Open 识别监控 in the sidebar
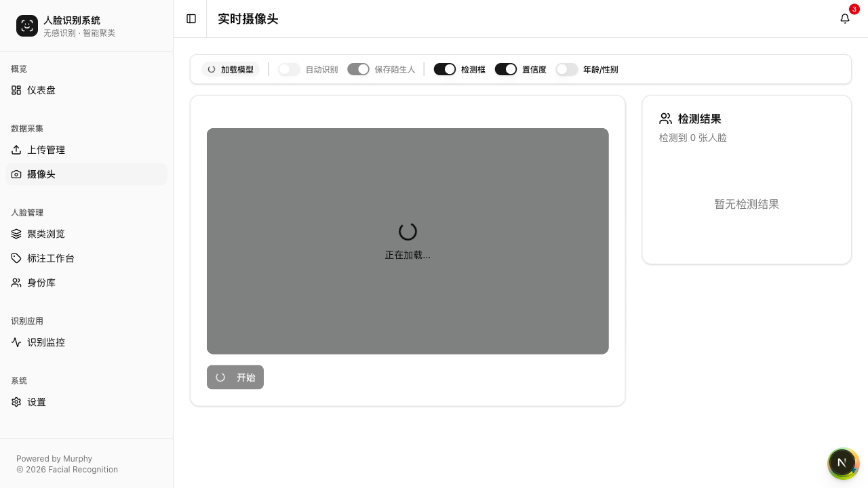This screenshot has height=488, width=868. point(46,342)
